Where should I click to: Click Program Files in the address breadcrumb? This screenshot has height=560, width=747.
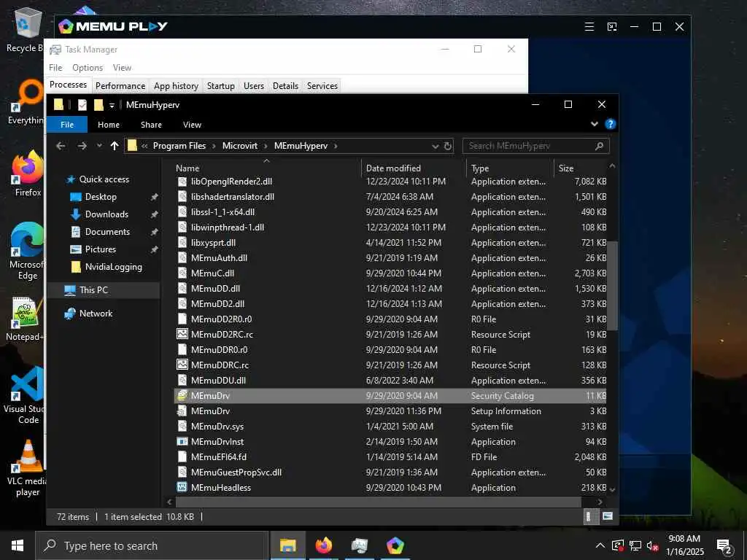click(x=179, y=146)
